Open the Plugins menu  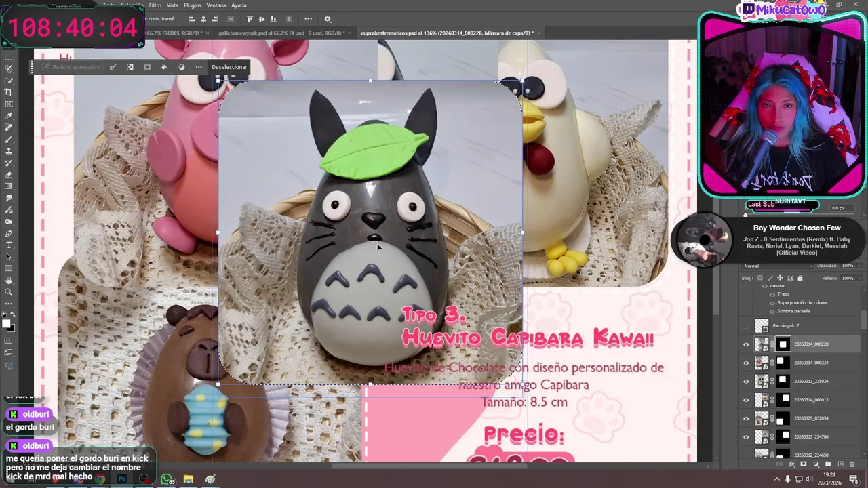193,5
